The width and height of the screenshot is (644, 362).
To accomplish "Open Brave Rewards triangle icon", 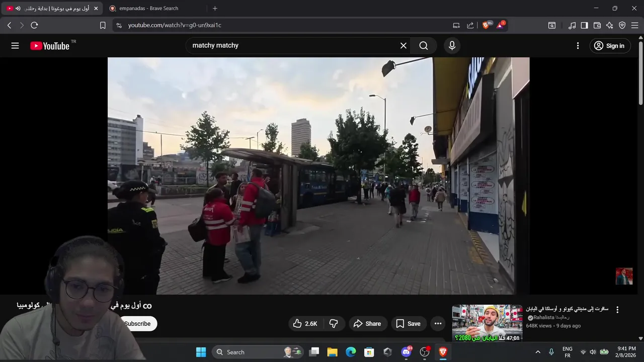I will [501, 25].
